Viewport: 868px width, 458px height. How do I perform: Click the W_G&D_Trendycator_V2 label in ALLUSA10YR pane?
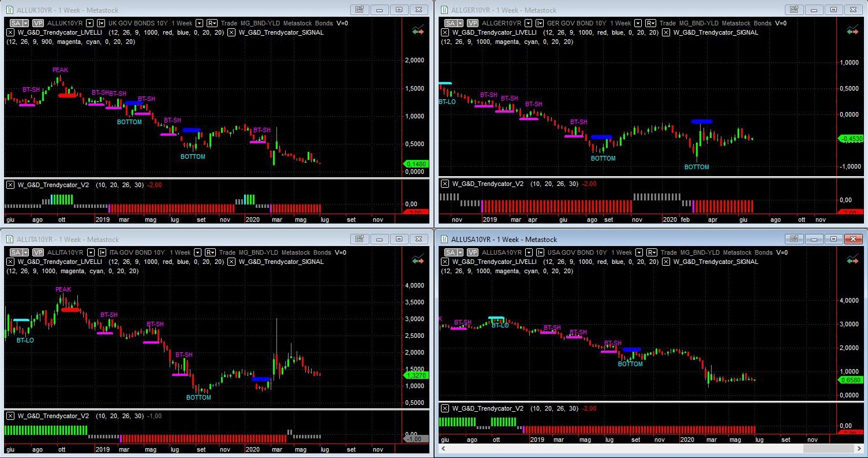[488, 409]
